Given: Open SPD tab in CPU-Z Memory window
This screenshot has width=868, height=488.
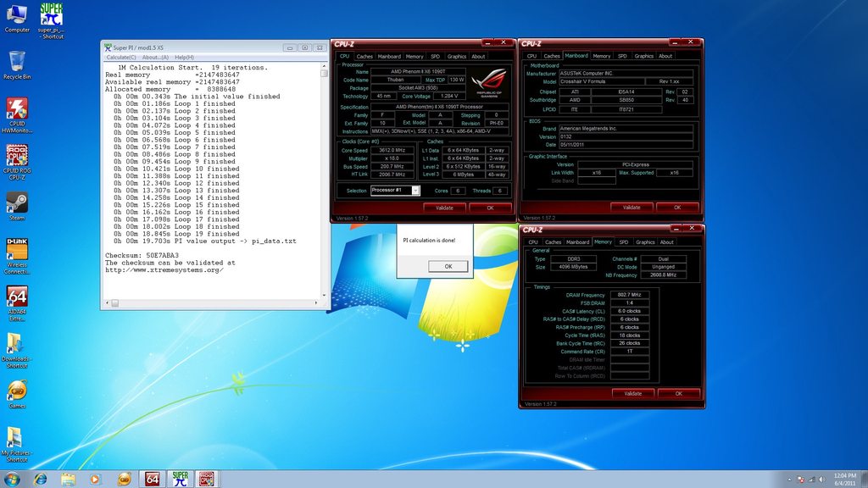Looking at the screenshot, I should click(623, 241).
